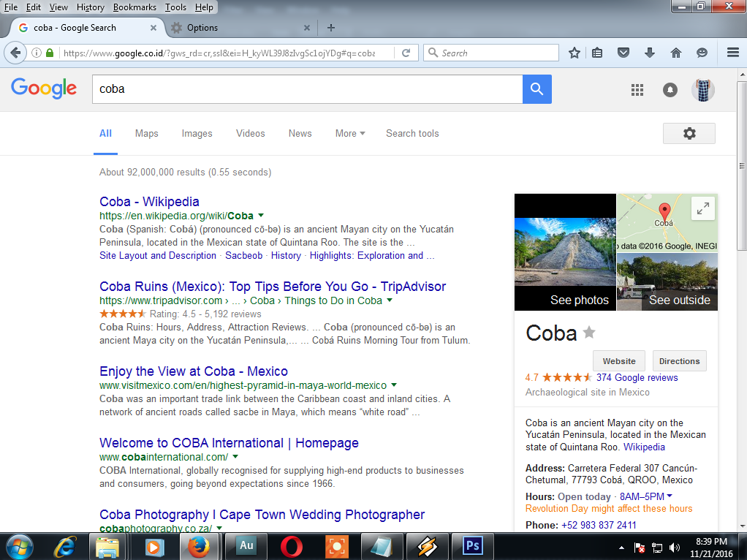
Task: Open the History menu
Action: click(x=90, y=7)
